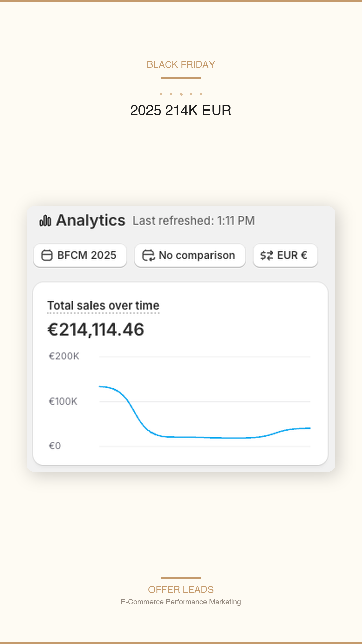Click the currency exchange icon
Screen dimensions: 362x644
(x=267, y=255)
